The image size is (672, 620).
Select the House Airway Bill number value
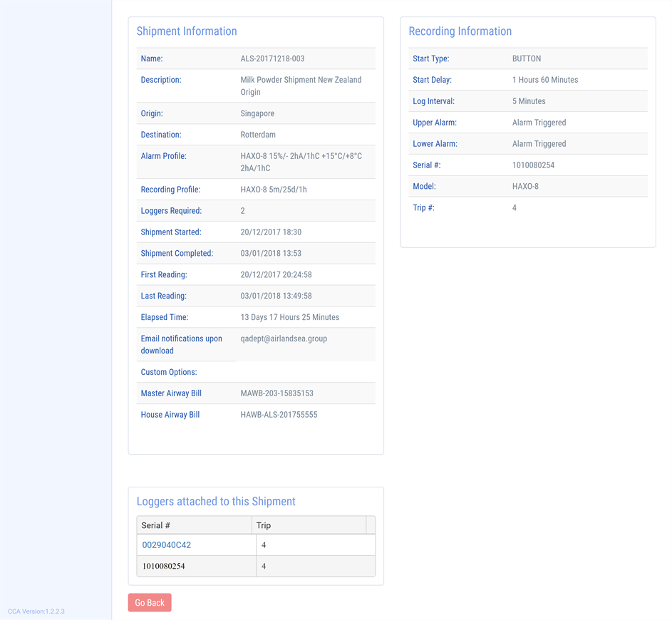[x=279, y=415]
